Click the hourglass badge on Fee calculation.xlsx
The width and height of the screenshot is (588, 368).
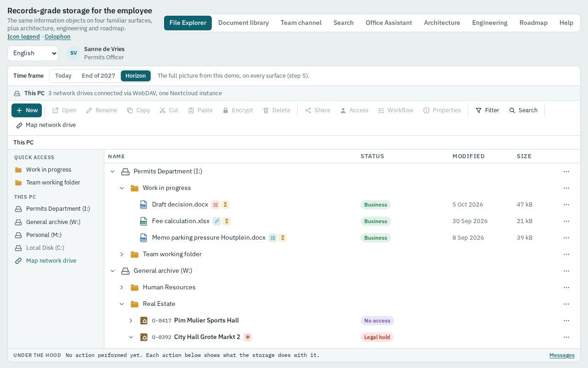tap(226, 221)
